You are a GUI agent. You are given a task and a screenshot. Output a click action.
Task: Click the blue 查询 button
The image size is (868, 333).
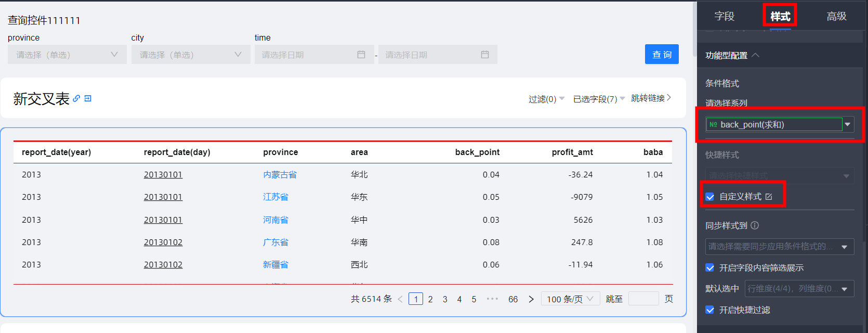[662, 54]
